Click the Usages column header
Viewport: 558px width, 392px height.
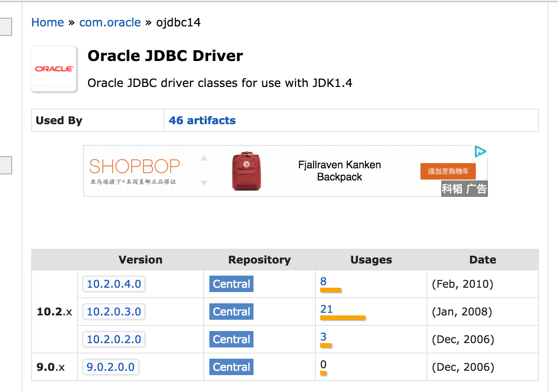[371, 260]
